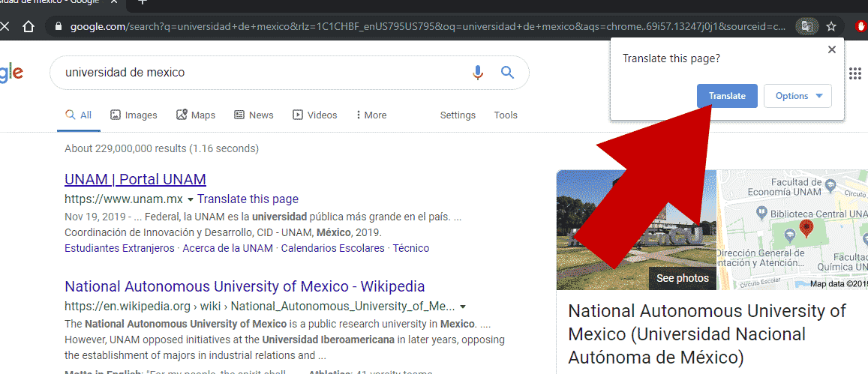
Task: Click the red extension icon beside the star
Action: 861,26
